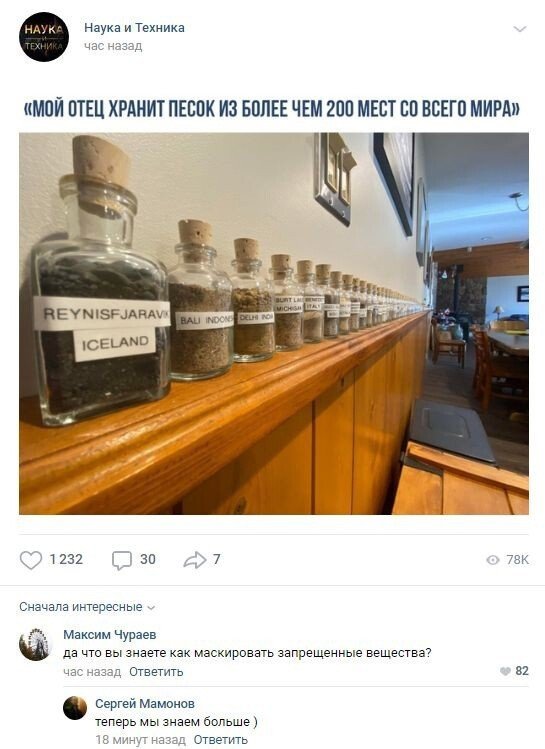The image size is (545, 749).
Task: Like Максим Чураев's comment heart
Action: tap(505, 671)
